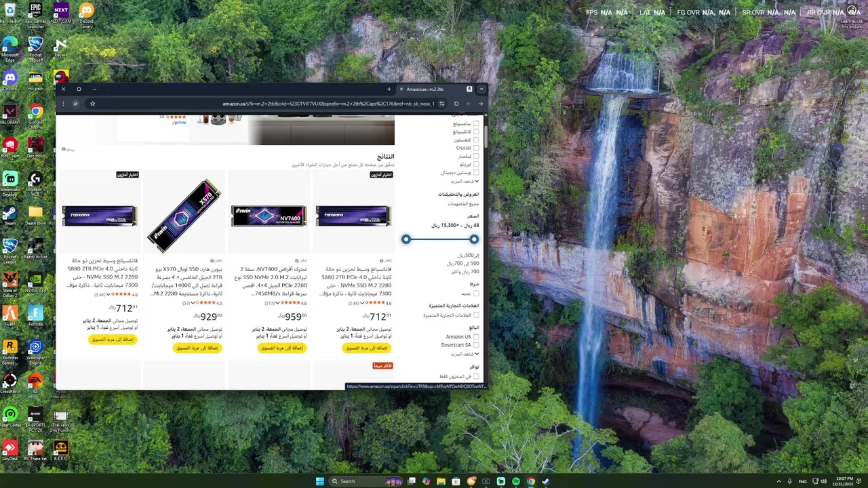Enable في المخزون فقط availability checkbox
Image resolution: width=868 pixels, height=488 pixels.
pos(476,376)
